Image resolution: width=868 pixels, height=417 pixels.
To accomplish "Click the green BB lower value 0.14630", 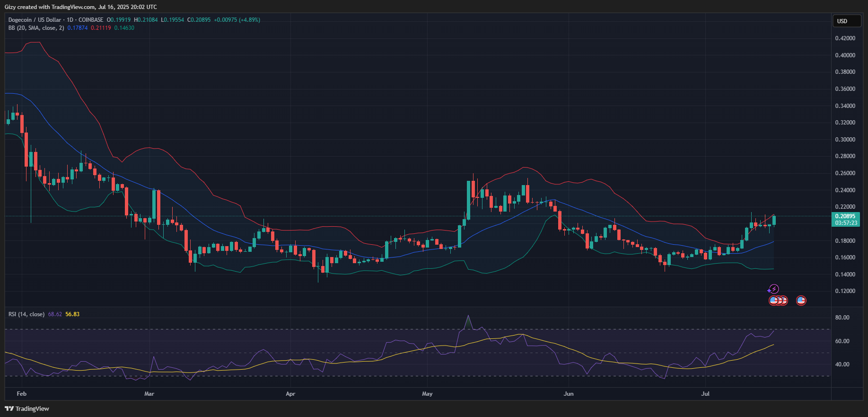I will pyautogui.click(x=124, y=28).
